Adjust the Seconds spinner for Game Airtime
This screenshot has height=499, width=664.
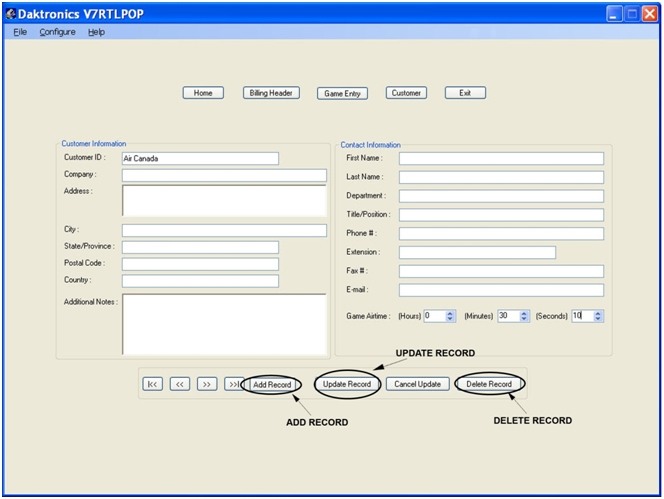coord(598,316)
